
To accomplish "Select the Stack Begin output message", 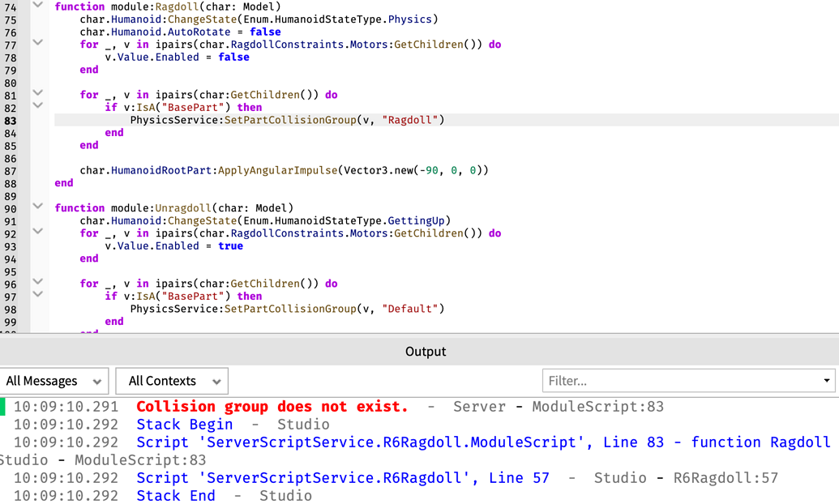I will (185, 425).
